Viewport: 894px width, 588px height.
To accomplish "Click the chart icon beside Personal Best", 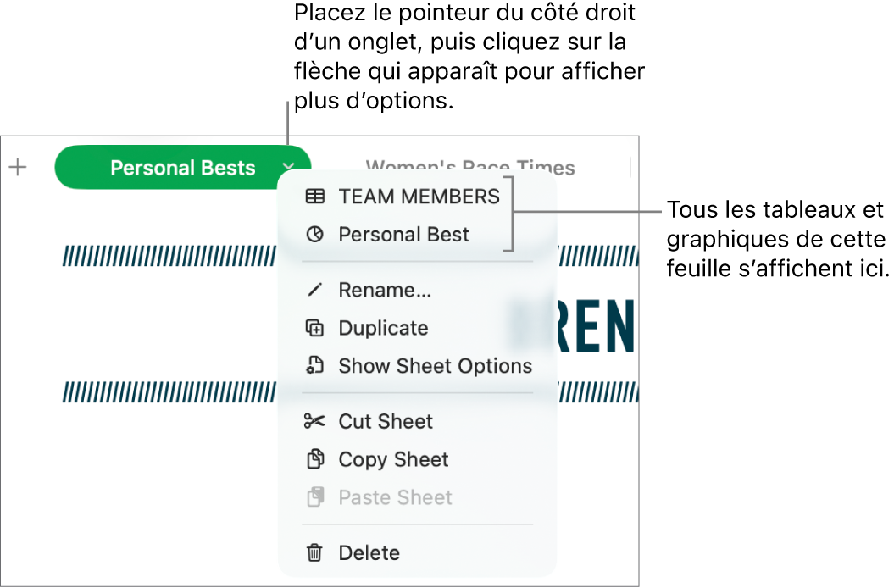I will 314,235.
